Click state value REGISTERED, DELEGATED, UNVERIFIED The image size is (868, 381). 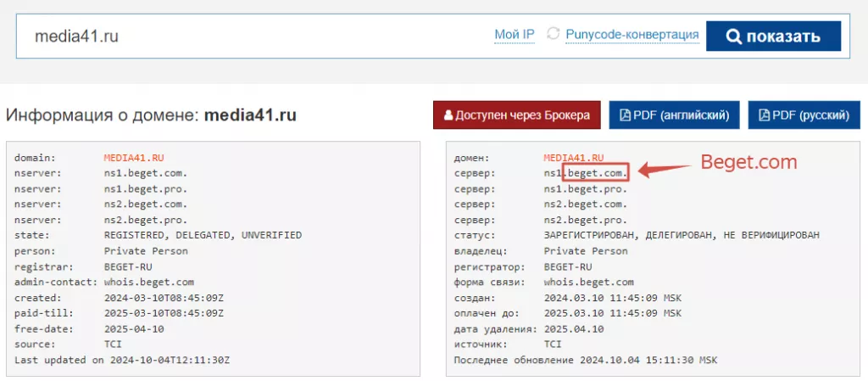click(x=203, y=235)
